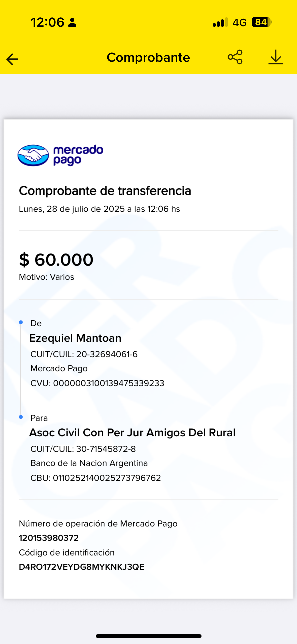This screenshot has height=644, width=297.
Task: Tap sender name Ezequiel Mantoan
Action: pyautogui.click(x=75, y=338)
